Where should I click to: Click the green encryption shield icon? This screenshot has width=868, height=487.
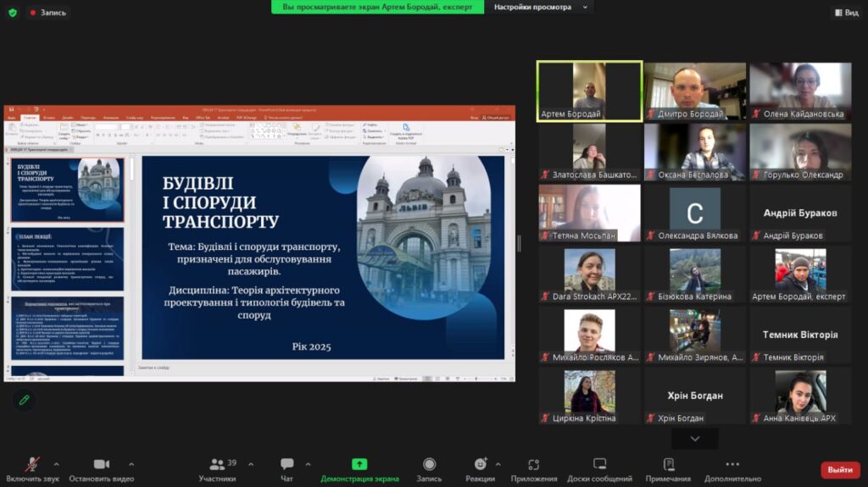click(x=12, y=13)
